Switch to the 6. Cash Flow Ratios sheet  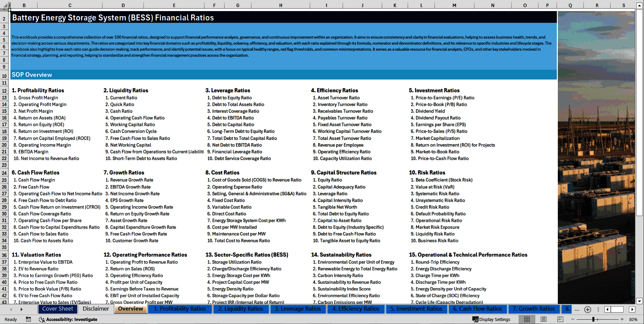(x=478, y=309)
